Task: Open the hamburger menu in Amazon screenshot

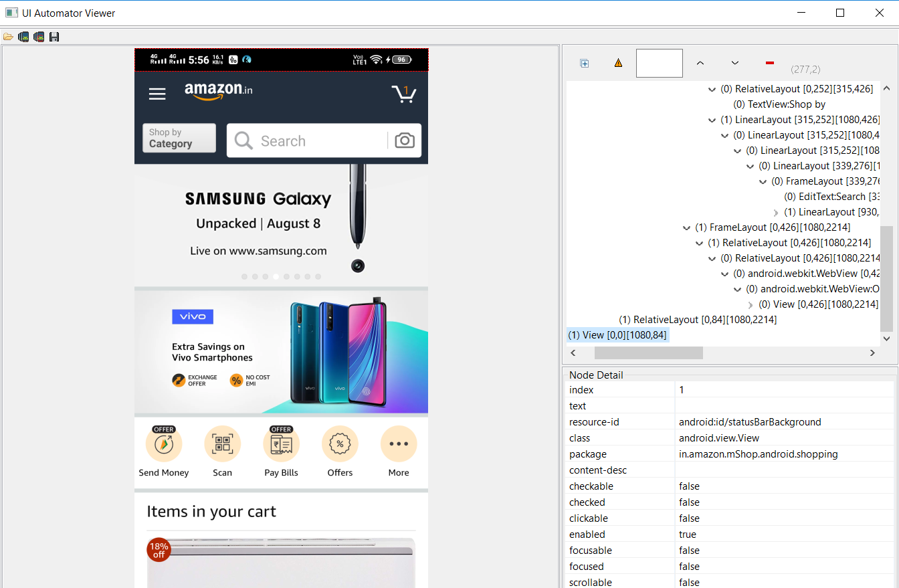Action: point(157,94)
